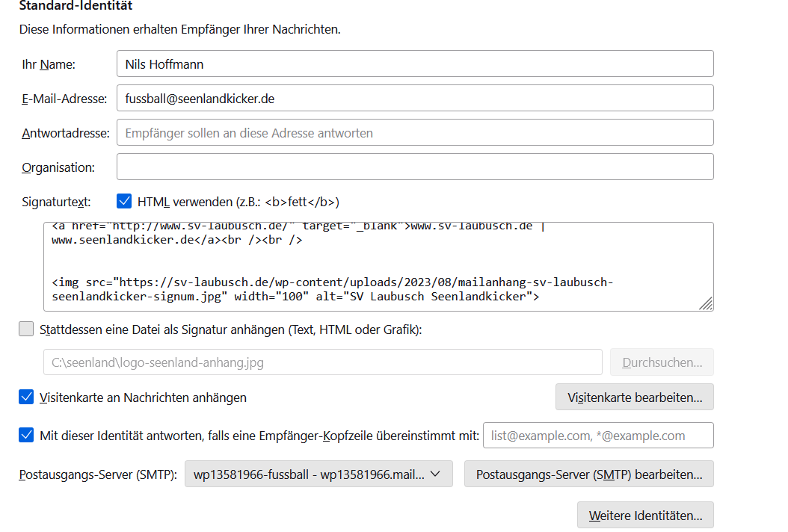The height and width of the screenshot is (532, 788).
Task: Toggle the Mit dieser Identität antworten checkbox
Action: (x=26, y=436)
